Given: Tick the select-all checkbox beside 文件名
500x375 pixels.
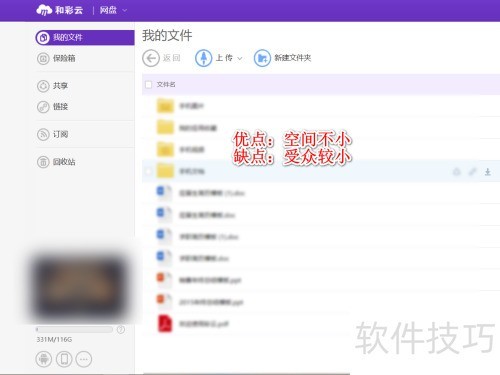Looking at the screenshot, I should [x=149, y=85].
